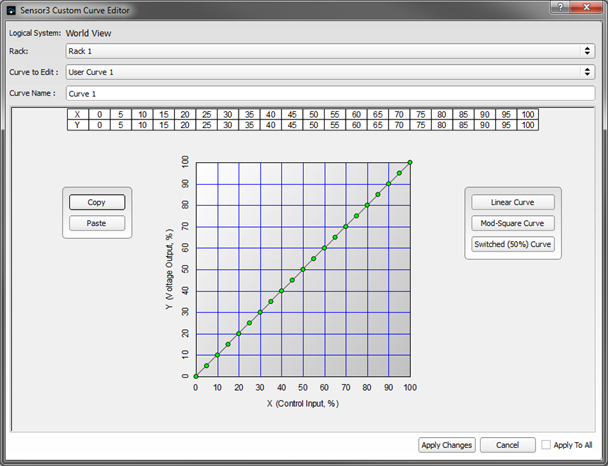Enable the Apply To All checkbox
Viewport: 608px width, 466px height.
pyautogui.click(x=547, y=445)
